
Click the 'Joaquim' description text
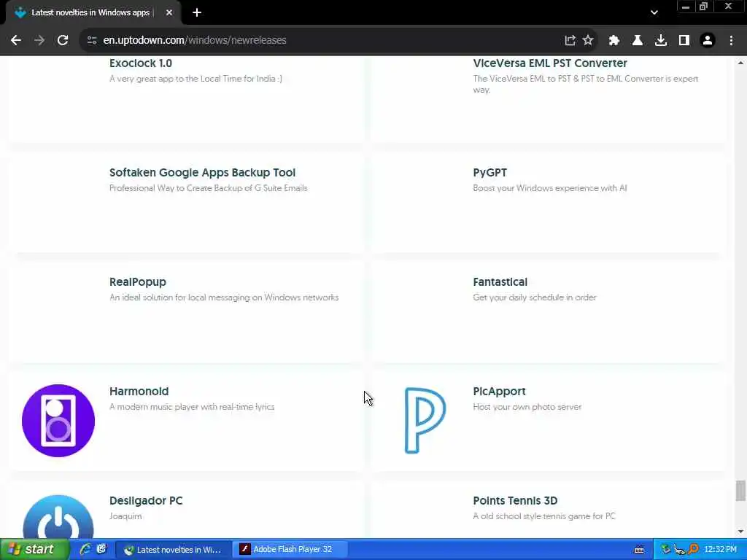pyautogui.click(x=125, y=516)
